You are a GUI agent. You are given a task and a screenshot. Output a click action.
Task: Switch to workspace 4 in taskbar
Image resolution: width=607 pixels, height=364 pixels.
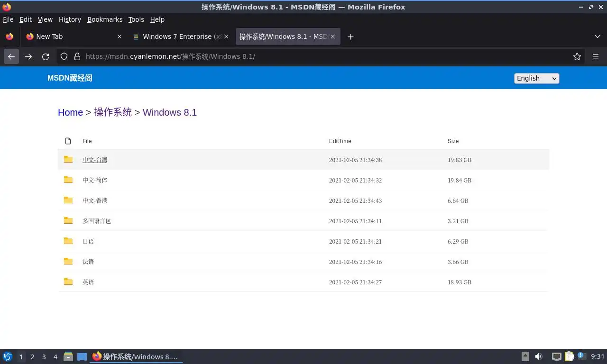pos(55,357)
